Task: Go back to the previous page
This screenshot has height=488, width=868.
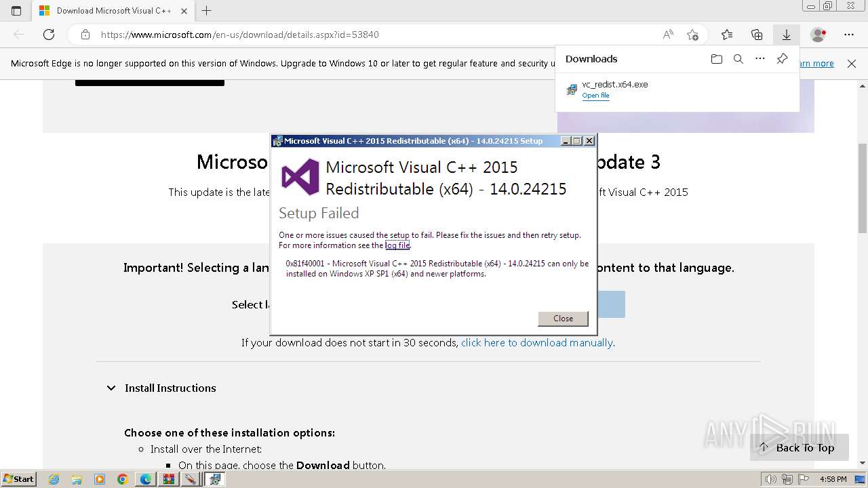Action: [19, 35]
